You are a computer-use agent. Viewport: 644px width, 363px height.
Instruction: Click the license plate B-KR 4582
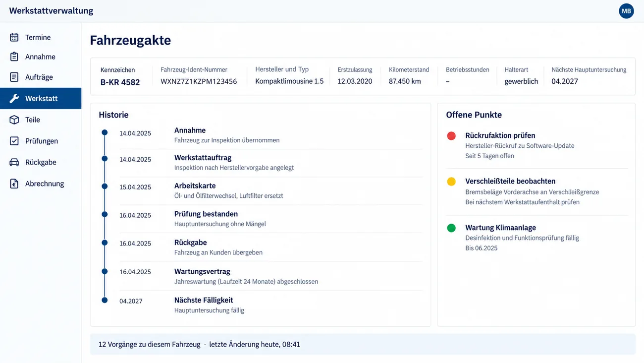120,82
